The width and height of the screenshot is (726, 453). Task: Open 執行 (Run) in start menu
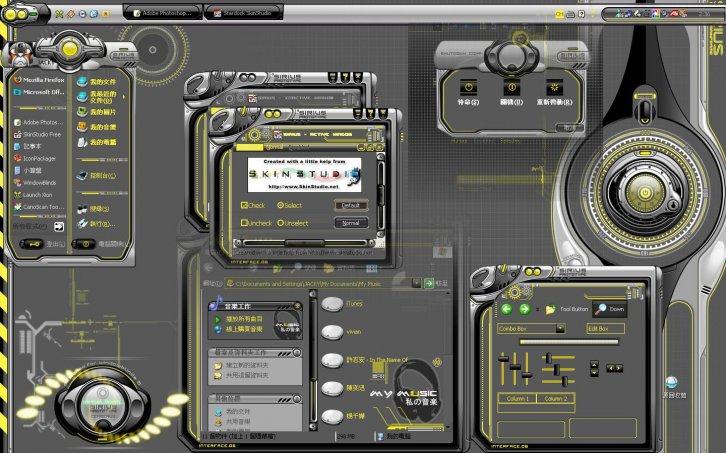(97, 224)
